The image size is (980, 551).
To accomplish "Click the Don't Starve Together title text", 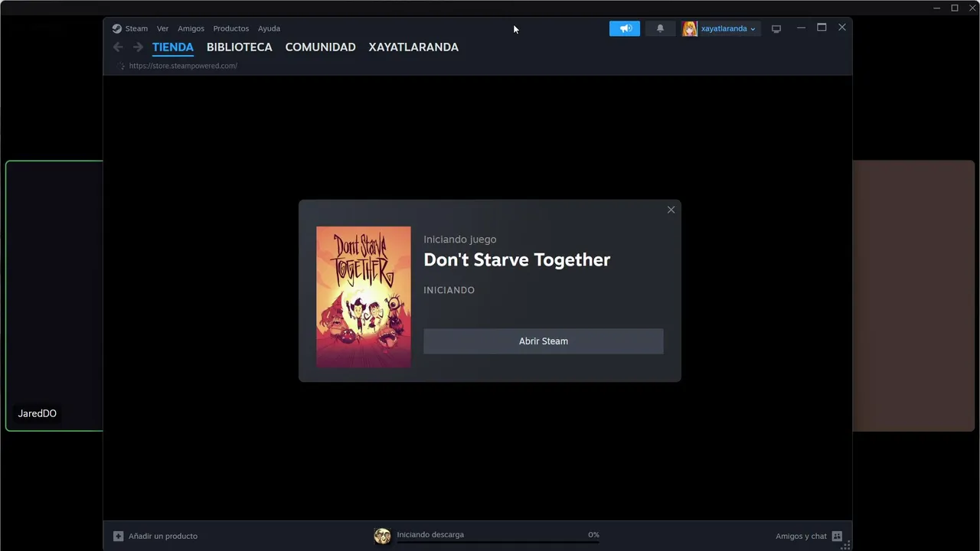I will (517, 259).
